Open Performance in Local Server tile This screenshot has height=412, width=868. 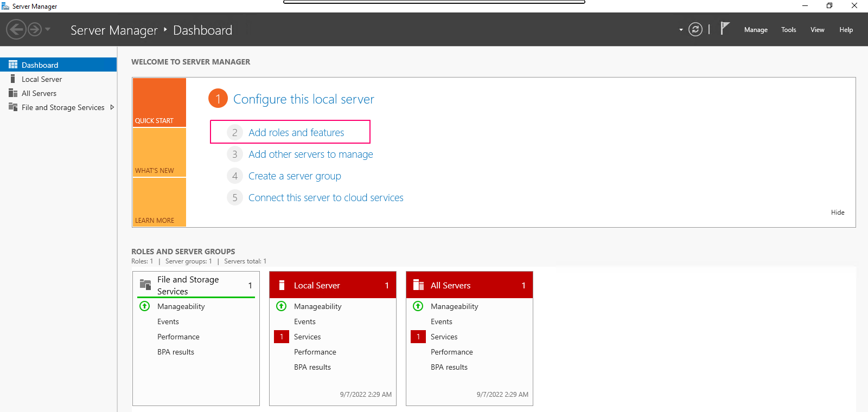coord(315,352)
